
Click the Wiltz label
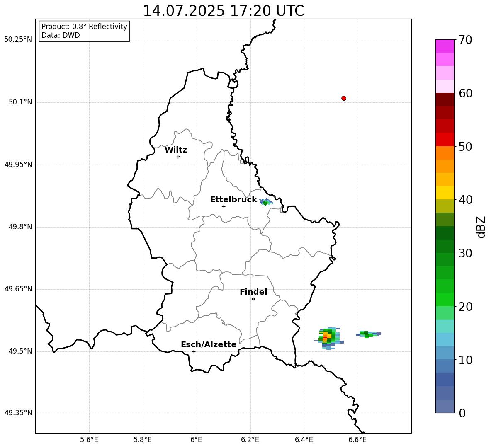pos(176,150)
